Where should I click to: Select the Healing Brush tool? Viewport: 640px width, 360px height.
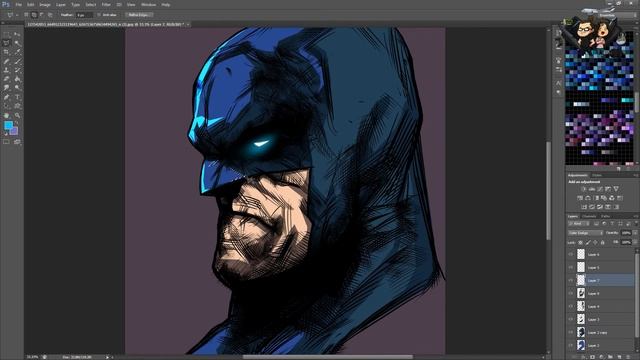[x=6, y=61]
